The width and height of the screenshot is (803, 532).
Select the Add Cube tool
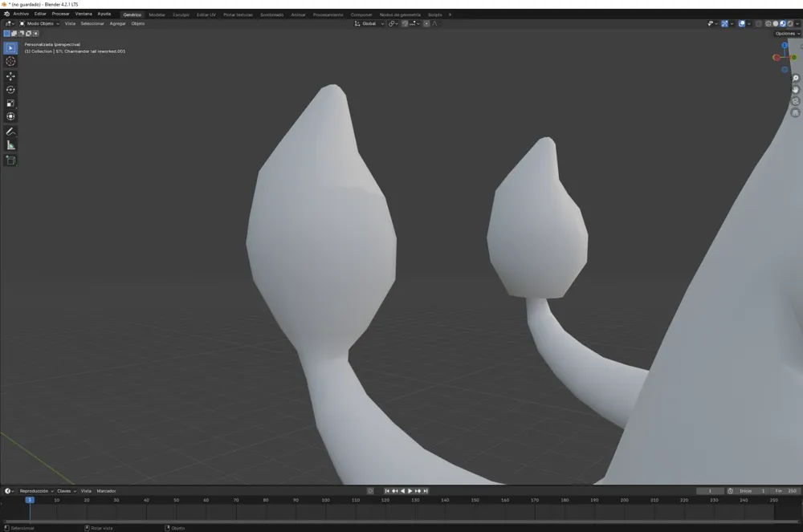coord(10,160)
